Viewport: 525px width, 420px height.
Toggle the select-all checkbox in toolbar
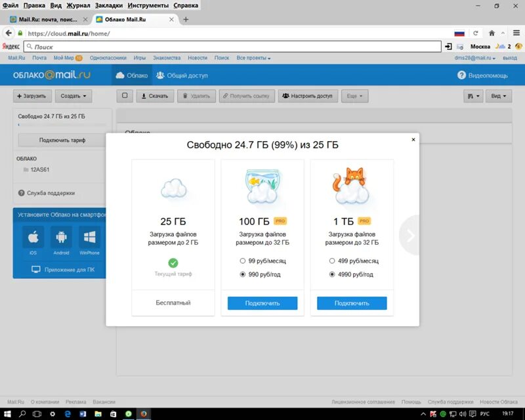click(125, 96)
